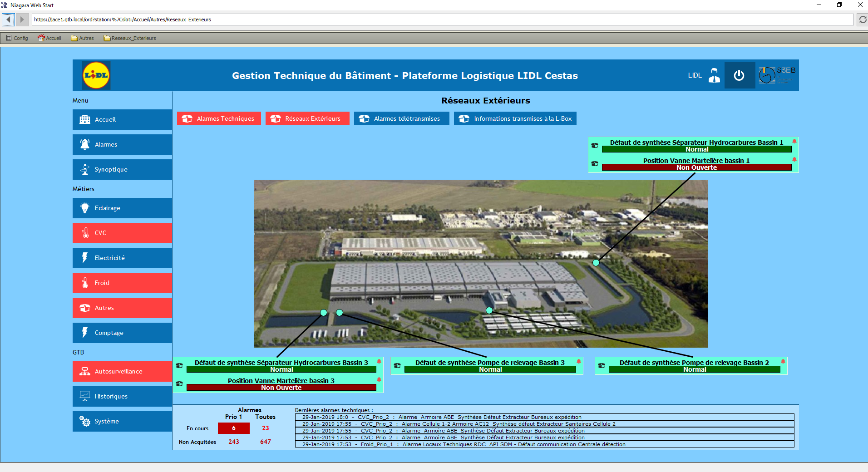
Task: Open the Electricité section
Action: (x=122, y=258)
